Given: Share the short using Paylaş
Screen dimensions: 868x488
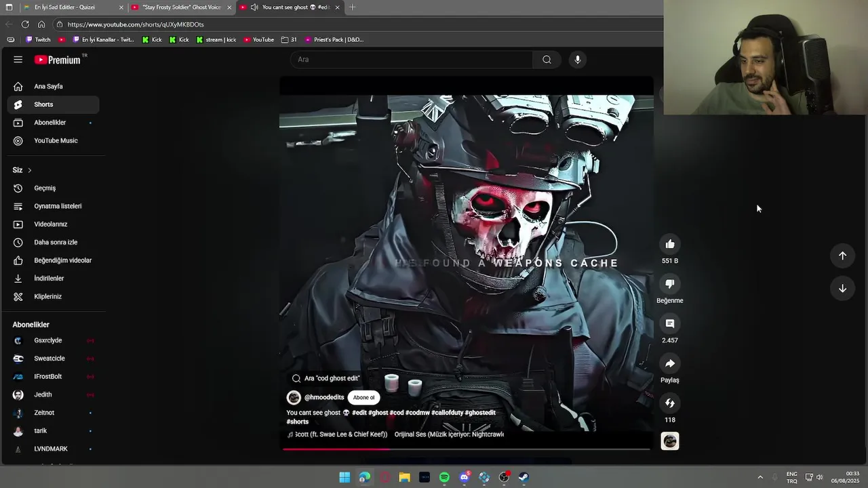Looking at the screenshot, I should click(670, 363).
